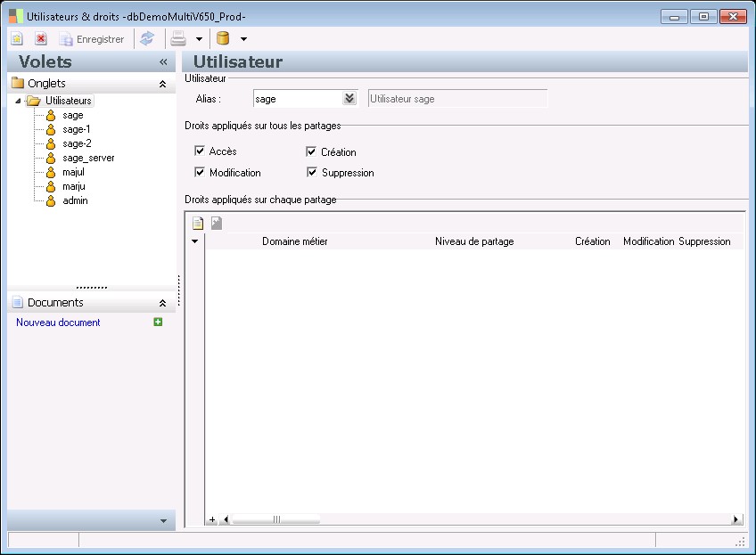Click the red delete icon in toolbar
Screen dimensions: 756x555
coord(41,39)
